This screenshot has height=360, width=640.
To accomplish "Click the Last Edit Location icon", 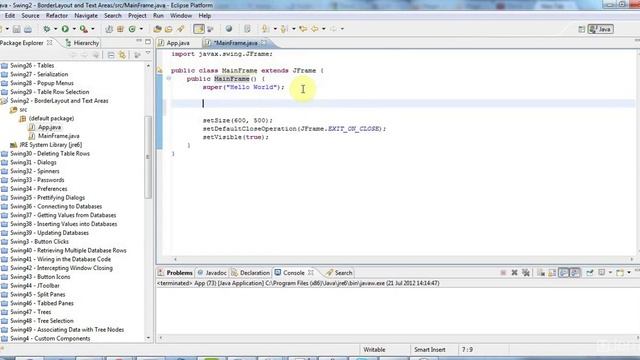I will [303, 29].
